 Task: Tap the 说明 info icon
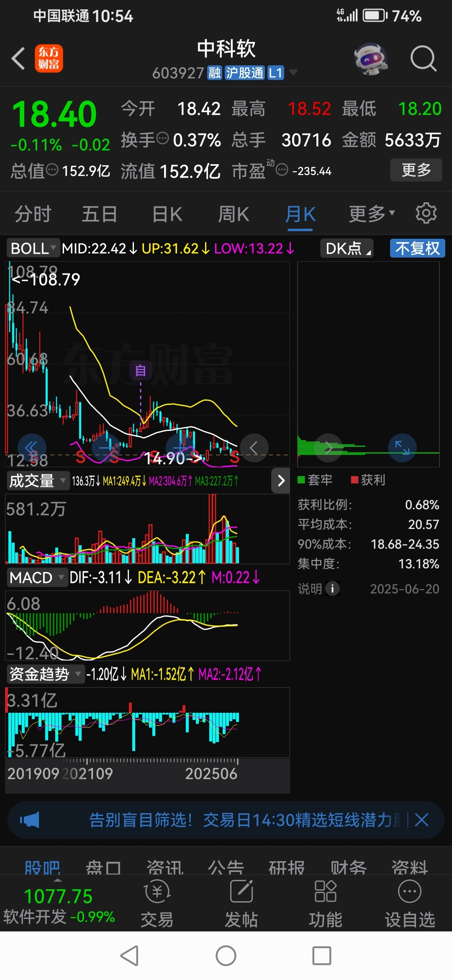332,588
